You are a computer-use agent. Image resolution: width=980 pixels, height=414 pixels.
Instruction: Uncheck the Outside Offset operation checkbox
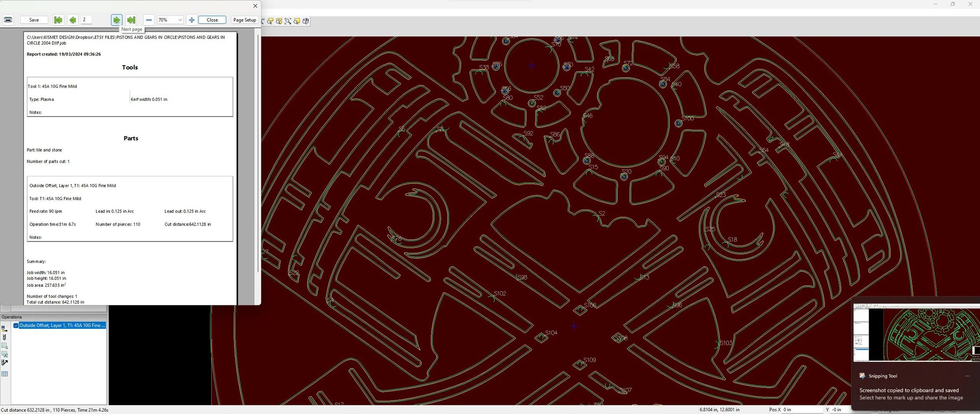(x=16, y=325)
